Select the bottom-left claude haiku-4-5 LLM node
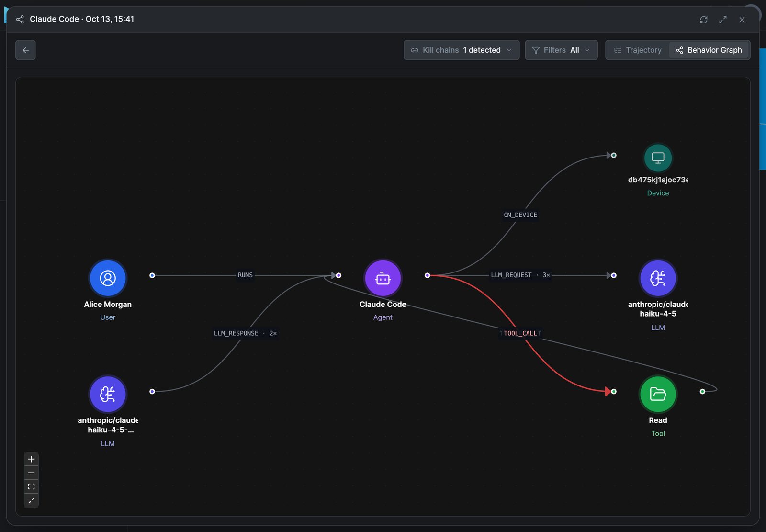The height and width of the screenshot is (532, 766). tap(108, 394)
